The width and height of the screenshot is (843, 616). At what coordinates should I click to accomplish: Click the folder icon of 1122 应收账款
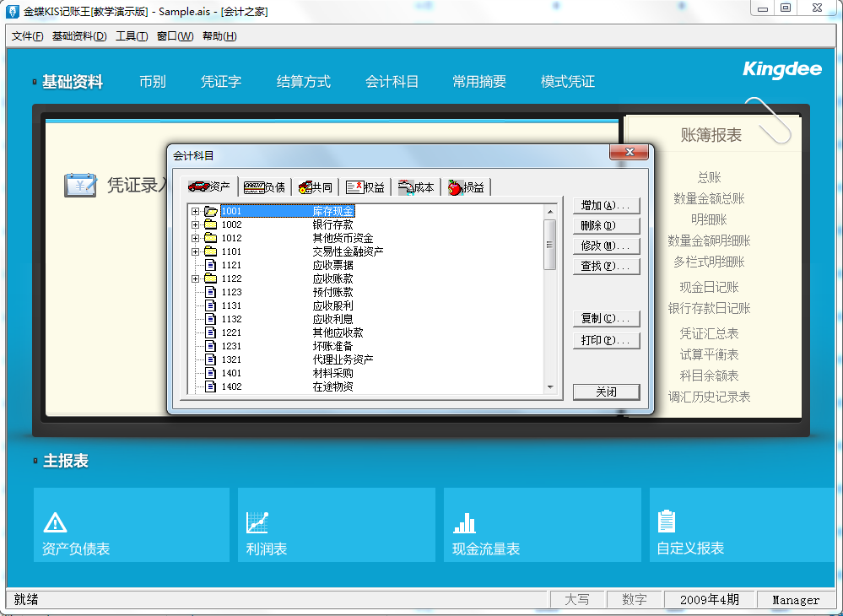tap(211, 278)
